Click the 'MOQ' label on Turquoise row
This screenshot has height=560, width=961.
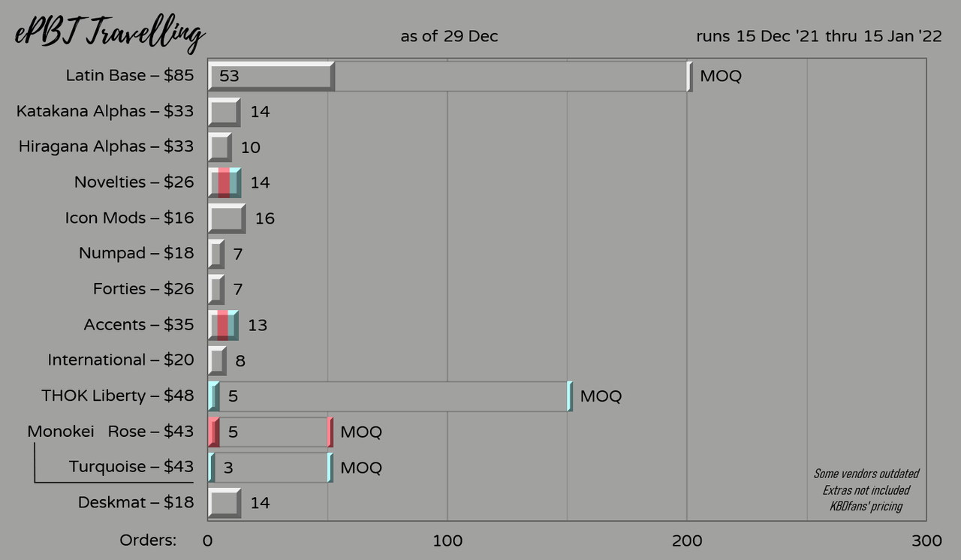361,468
